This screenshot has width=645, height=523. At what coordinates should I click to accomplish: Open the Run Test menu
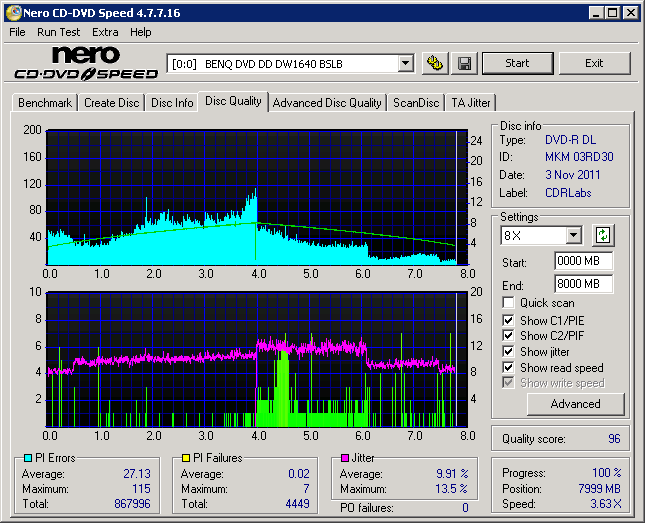point(59,32)
